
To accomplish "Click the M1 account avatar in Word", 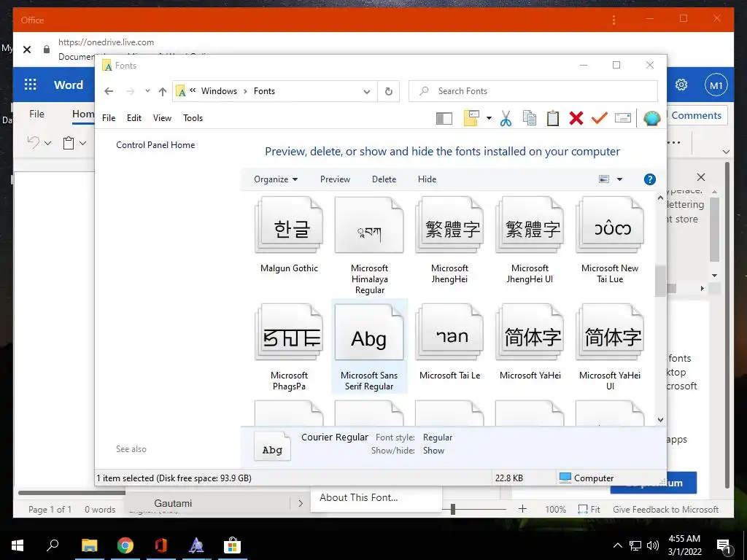I will click(x=716, y=85).
